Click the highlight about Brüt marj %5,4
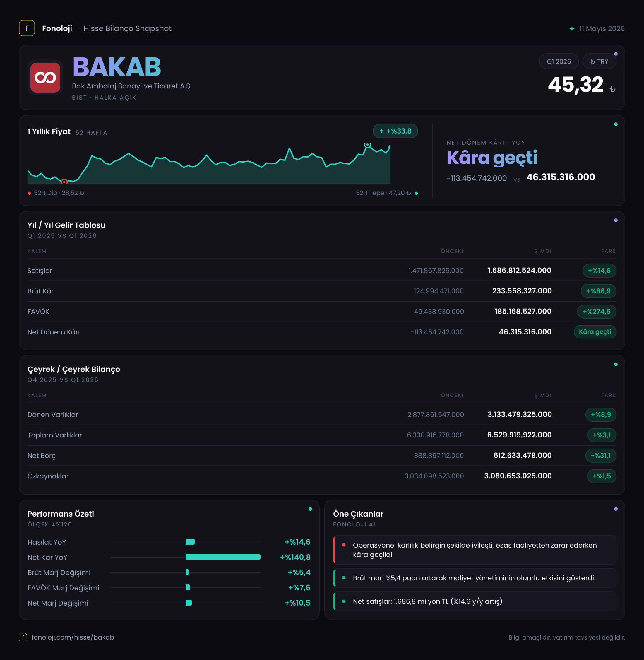644x660 pixels. tap(475, 578)
